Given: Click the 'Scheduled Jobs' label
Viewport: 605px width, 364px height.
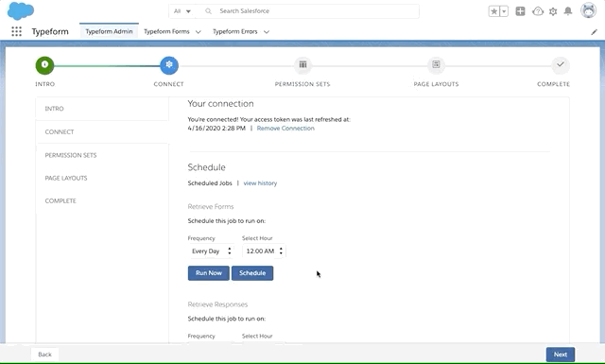Looking at the screenshot, I should click(x=210, y=183).
